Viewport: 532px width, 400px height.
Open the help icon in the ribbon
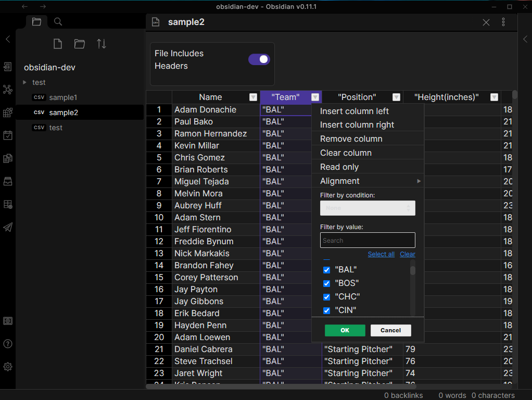[x=8, y=344]
